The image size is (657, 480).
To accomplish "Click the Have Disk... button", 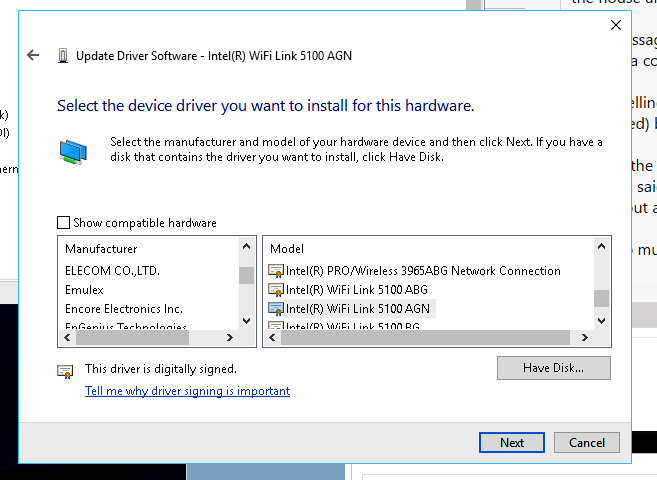I will point(554,368).
